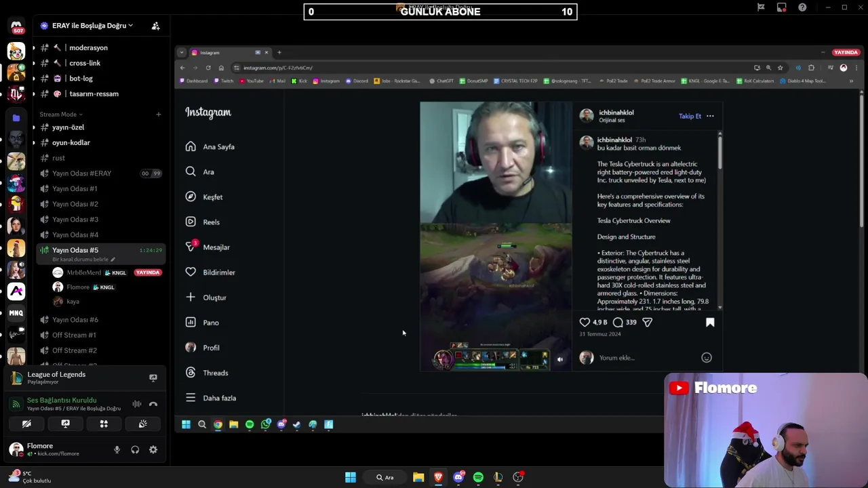The height and width of the screenshot is (488, 868).
Task: Click the Yorum ekle comment field
Action: pyautogui.click(x=648, y=357)
